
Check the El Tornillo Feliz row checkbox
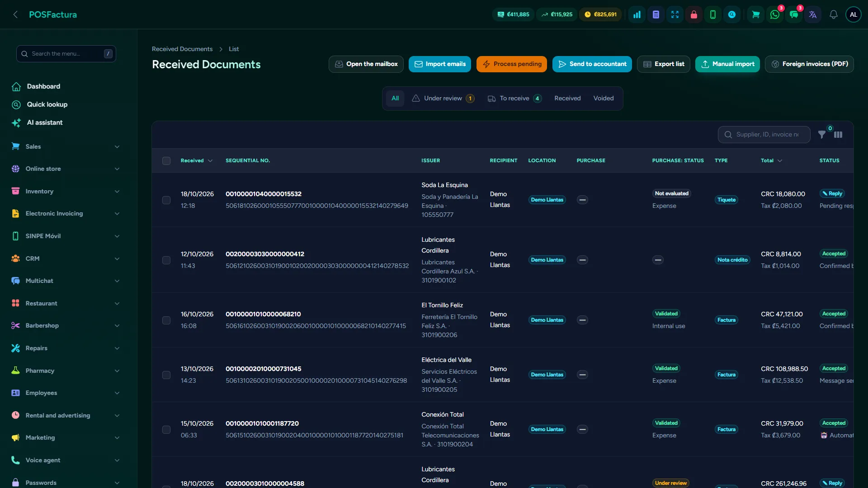coord(166,320)
